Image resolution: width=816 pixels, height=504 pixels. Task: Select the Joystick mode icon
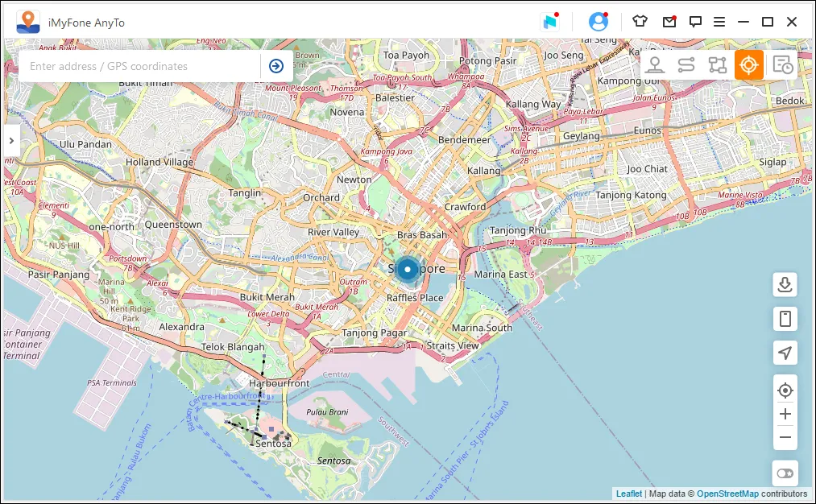[x=655, y=64]
